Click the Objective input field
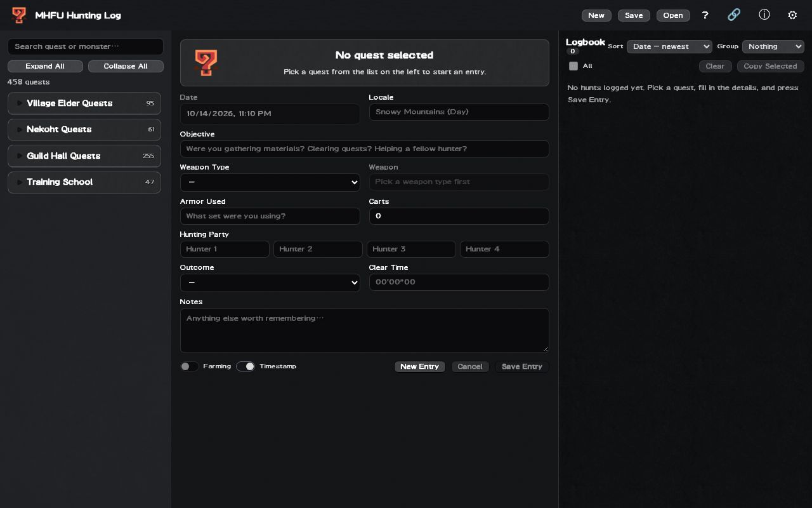 pyautogui.click(x=365, y=149)
